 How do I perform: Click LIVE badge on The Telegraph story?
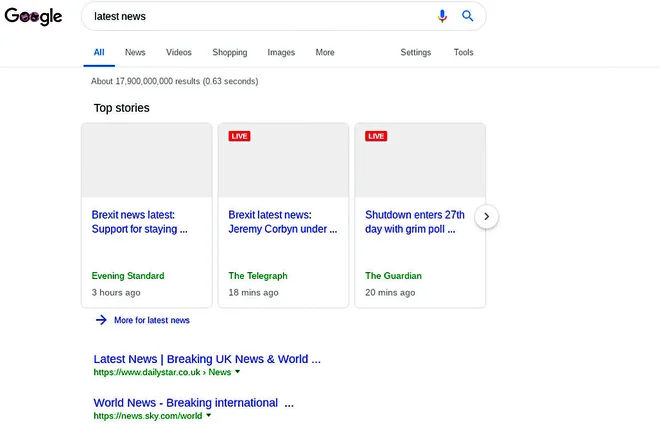239,136
